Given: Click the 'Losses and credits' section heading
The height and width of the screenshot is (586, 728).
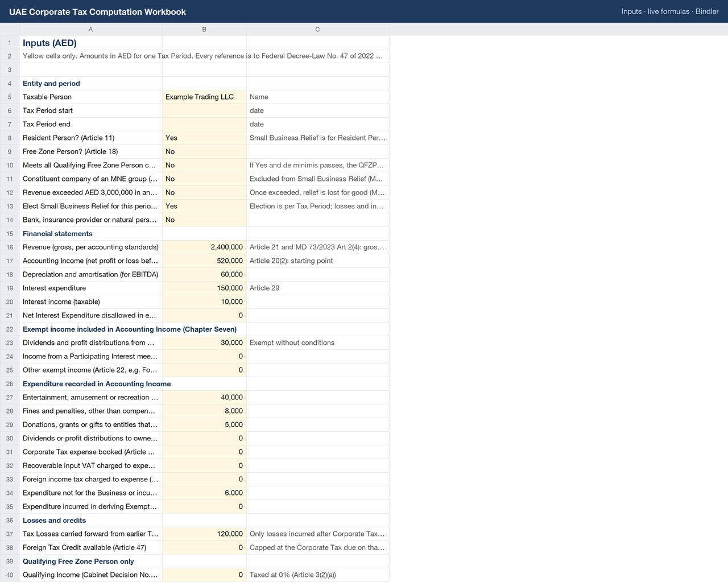Looking at the screenshot, I should (x=54, y=520).
